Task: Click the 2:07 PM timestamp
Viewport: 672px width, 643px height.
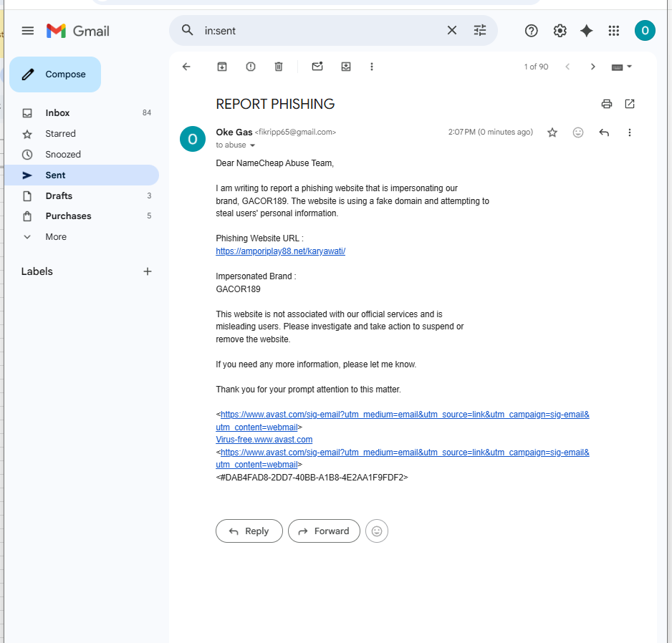Action: click(490, 132)
